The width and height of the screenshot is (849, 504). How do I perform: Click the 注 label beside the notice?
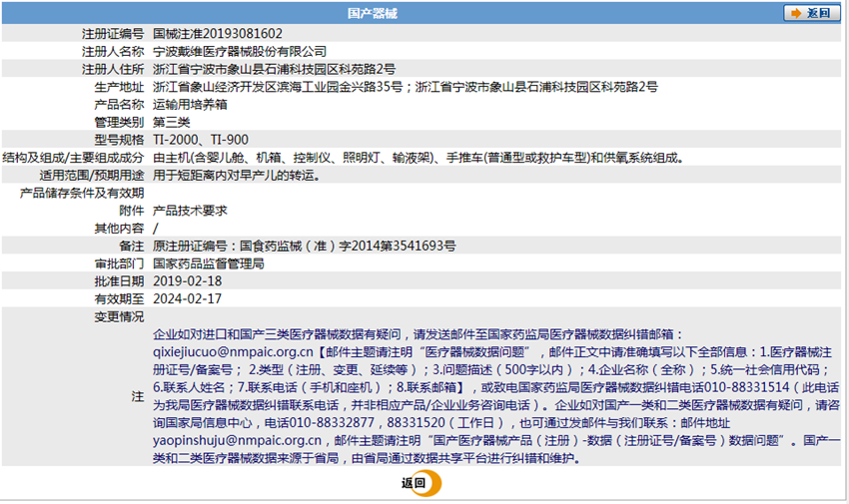click(x=138, y=397)
